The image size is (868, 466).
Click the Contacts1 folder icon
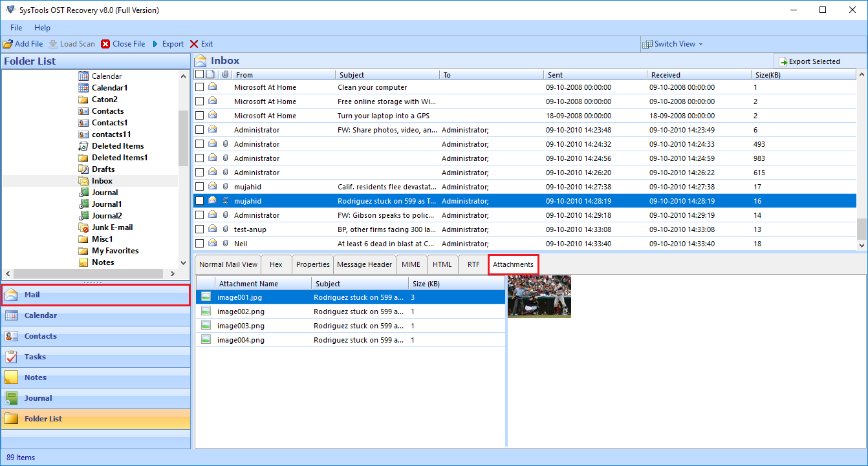83,123
